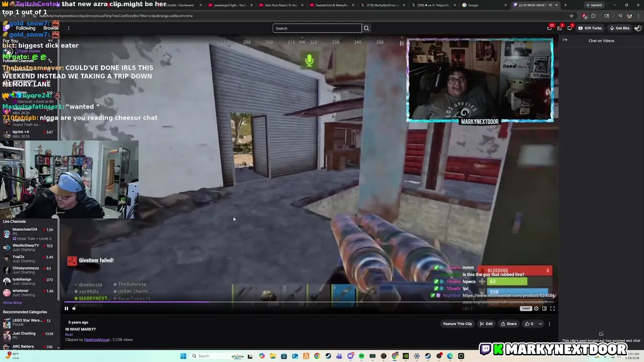
Task: Bookmark this page with the star
Action: (572, 16)
